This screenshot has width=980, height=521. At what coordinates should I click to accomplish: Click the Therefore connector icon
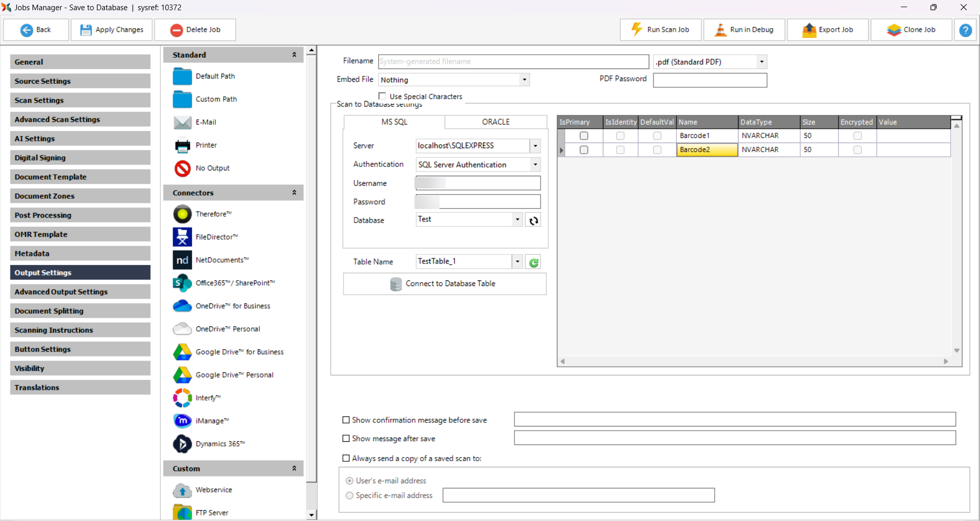182,214
